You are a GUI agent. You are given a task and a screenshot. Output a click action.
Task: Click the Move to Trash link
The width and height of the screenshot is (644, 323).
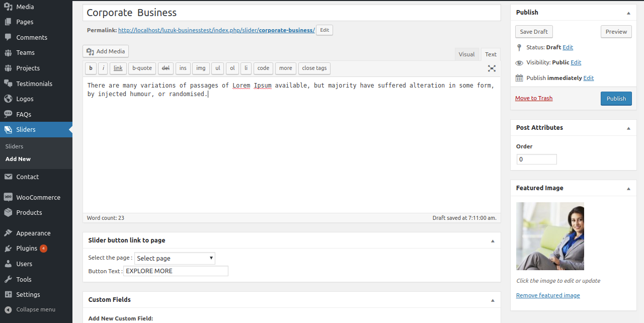coord(534,98)
